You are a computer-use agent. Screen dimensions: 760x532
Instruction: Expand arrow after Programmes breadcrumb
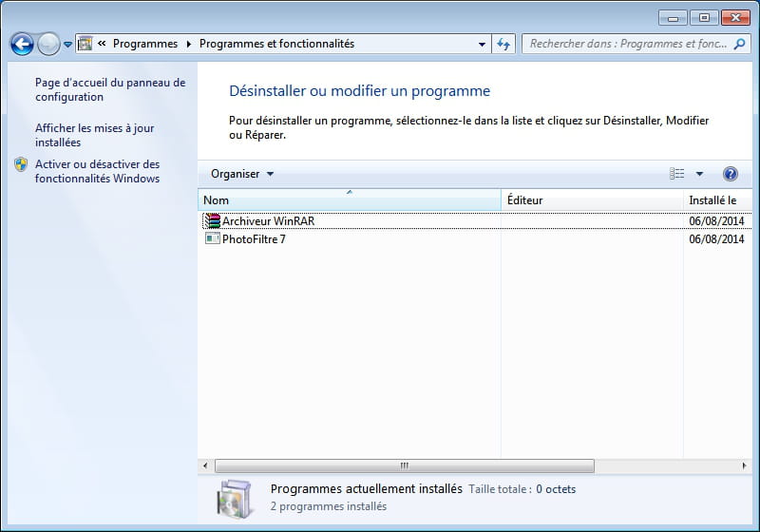[188, 44]
